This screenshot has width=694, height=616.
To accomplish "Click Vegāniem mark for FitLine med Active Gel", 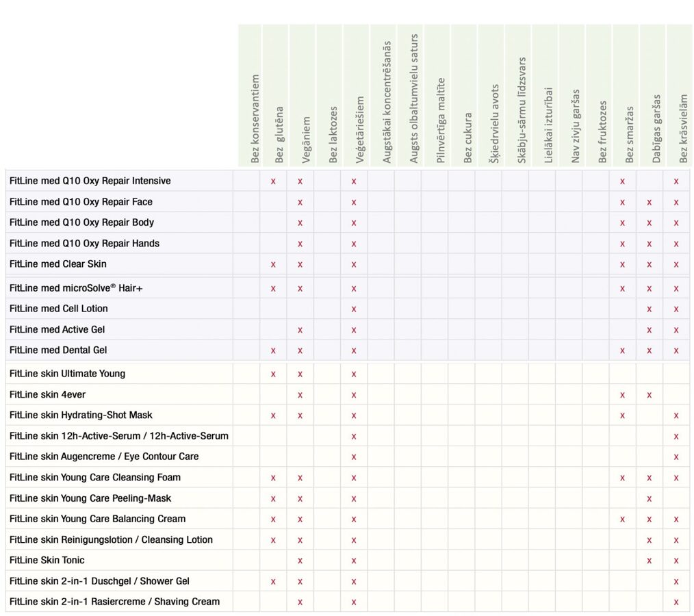I will tap(300, 330).
